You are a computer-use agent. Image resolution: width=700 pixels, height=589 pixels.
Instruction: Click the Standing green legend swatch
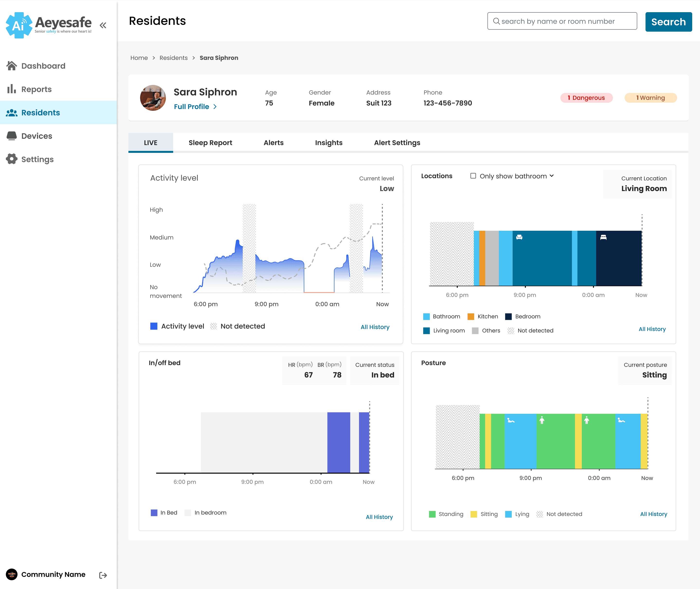coord(432,514)
